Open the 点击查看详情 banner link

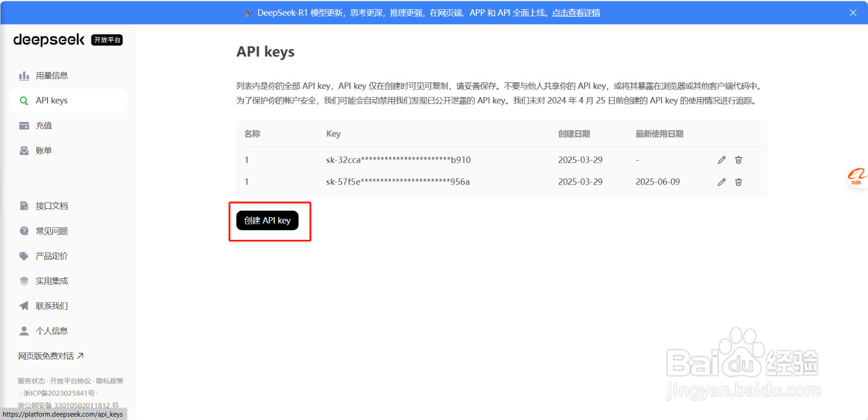[x=576, y=13]
